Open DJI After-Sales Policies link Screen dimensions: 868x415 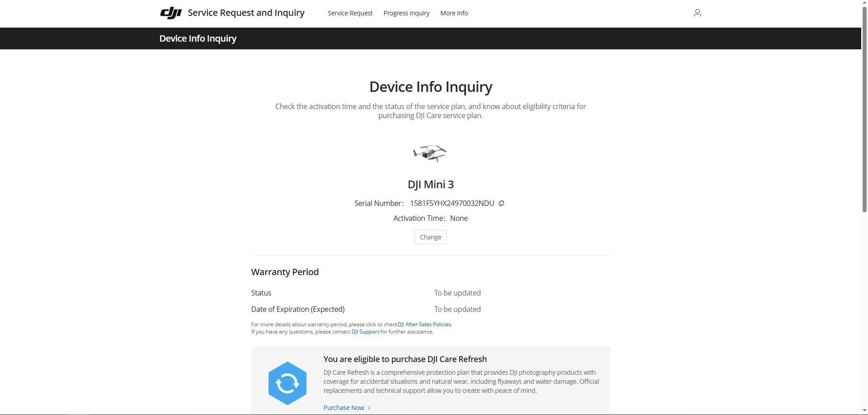tap(425, 324)
